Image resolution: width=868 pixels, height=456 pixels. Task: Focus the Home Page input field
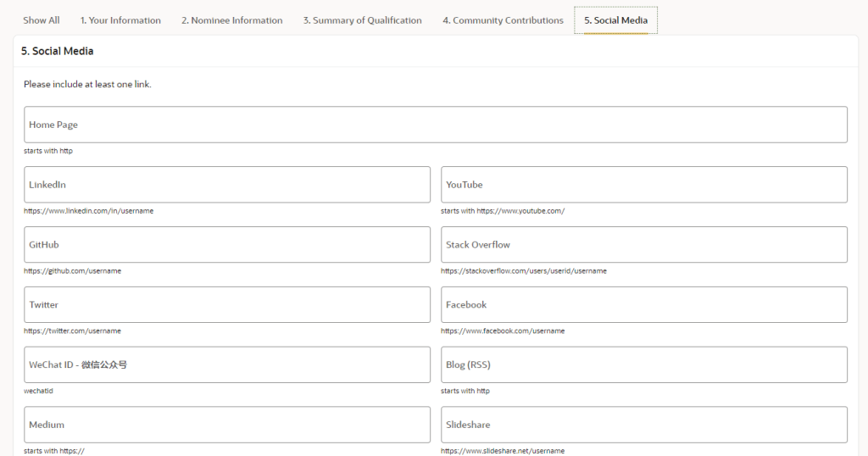[435, 125]
